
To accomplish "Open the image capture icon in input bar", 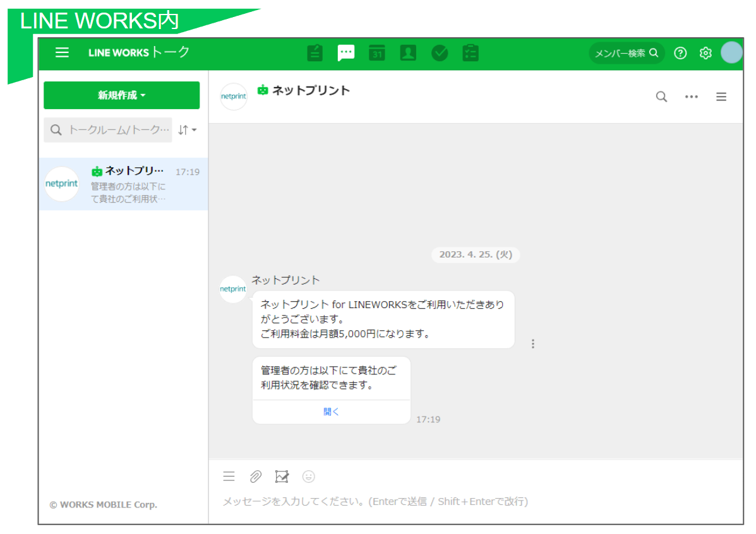I will pos(282,477).
